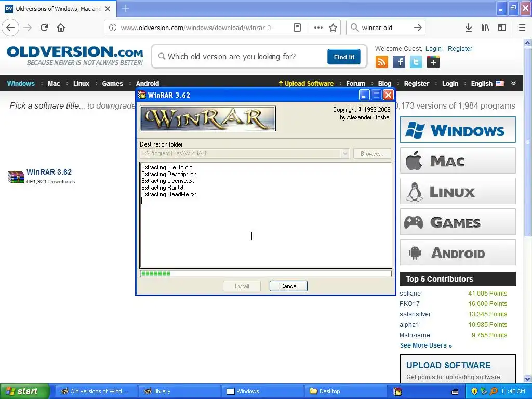The height and width of the screenshot is (399, 532).
Task: Select Linux in the site navigation bar
Action: 82,84
